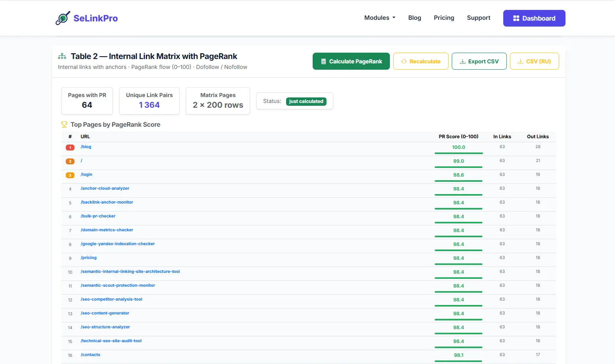Open /backlink-anchor-monitor link
Screen dimensions: 615x364
coord(107,202)
